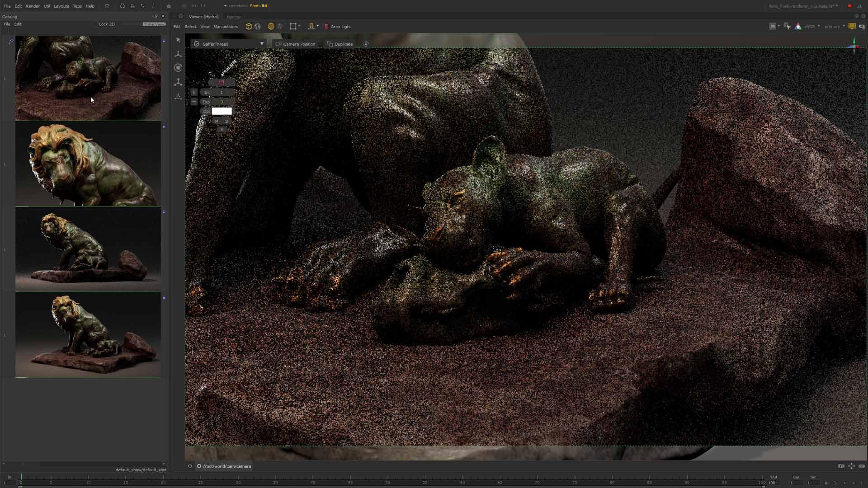Click the yellow cube viewer icon

point(248,27)
